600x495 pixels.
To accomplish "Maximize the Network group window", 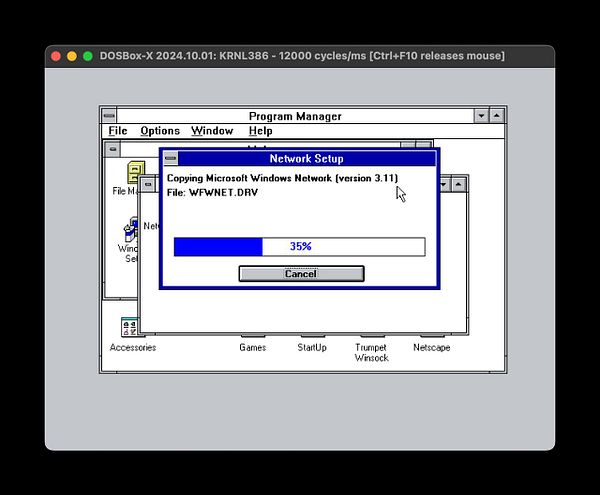I will pyautogui.click(x=458, y=185).
